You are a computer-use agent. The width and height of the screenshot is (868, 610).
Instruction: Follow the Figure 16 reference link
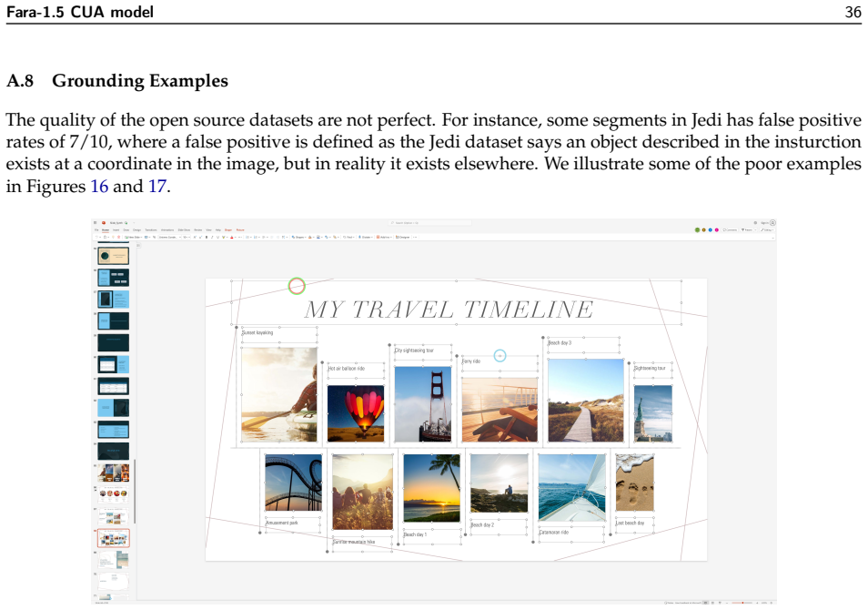(99, 186)
